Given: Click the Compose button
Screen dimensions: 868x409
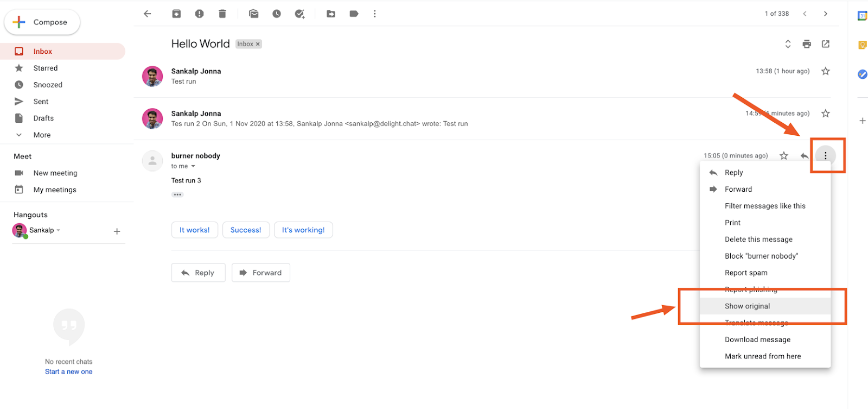Looking at the screenshot, I should coord(42,22).
